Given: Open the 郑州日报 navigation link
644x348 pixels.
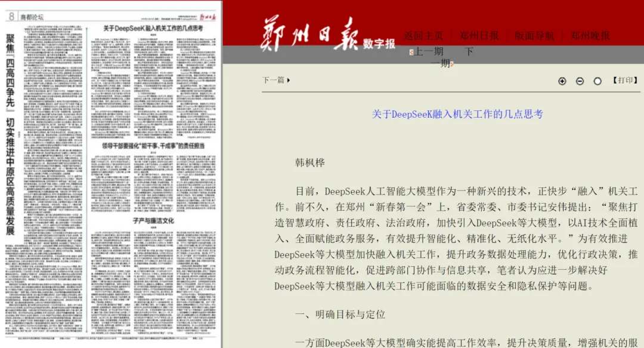Looking at the screenshot, I should pyautogui.click(x=479, y=36).
